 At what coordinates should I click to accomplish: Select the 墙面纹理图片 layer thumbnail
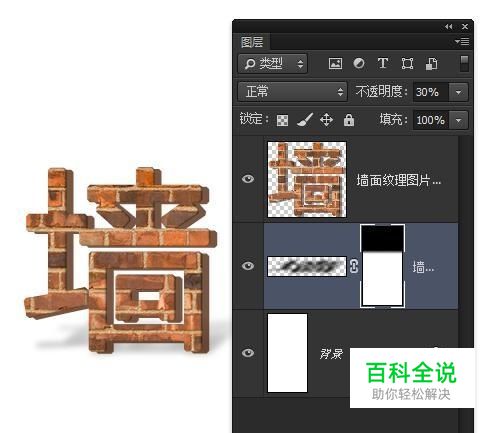tap(307, 179)
